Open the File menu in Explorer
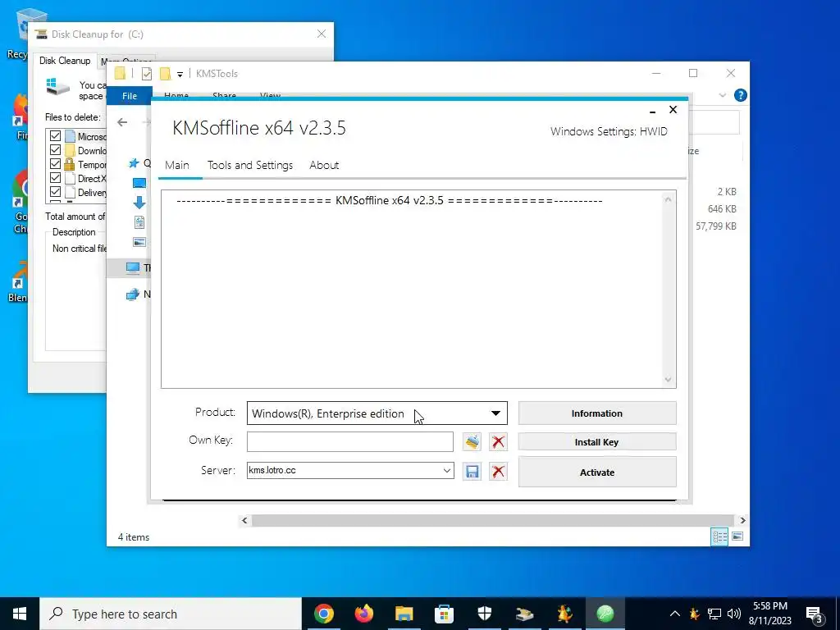Viewport: 840px width, 630px height. point(130,96)
